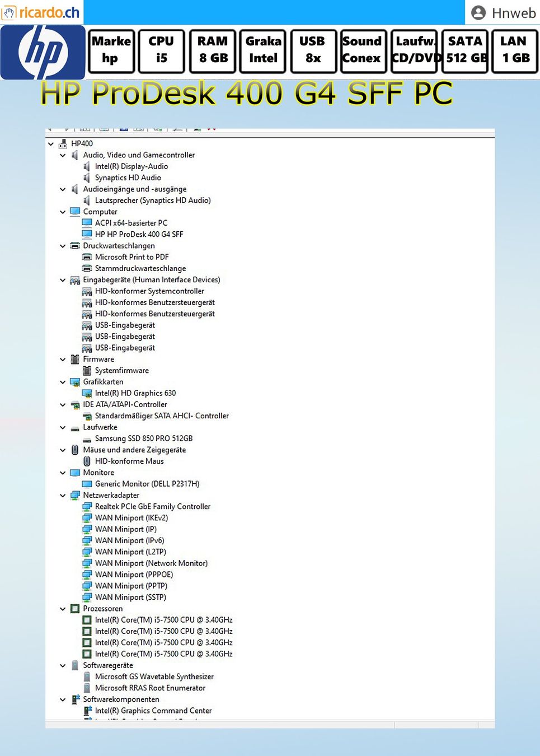
Task: Select WAN Miniport (PPPOE) entry
Action: pos(134,575)
